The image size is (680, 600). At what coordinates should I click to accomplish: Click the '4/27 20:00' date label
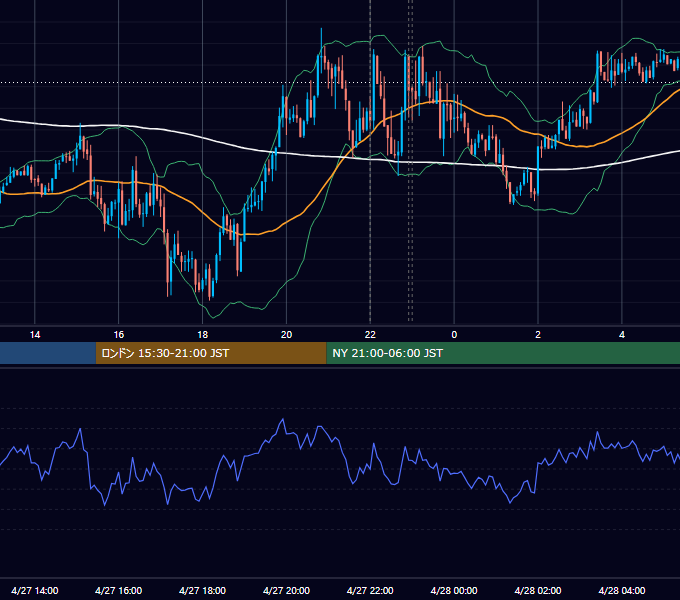pyautogui.click(x=286, y=590)
